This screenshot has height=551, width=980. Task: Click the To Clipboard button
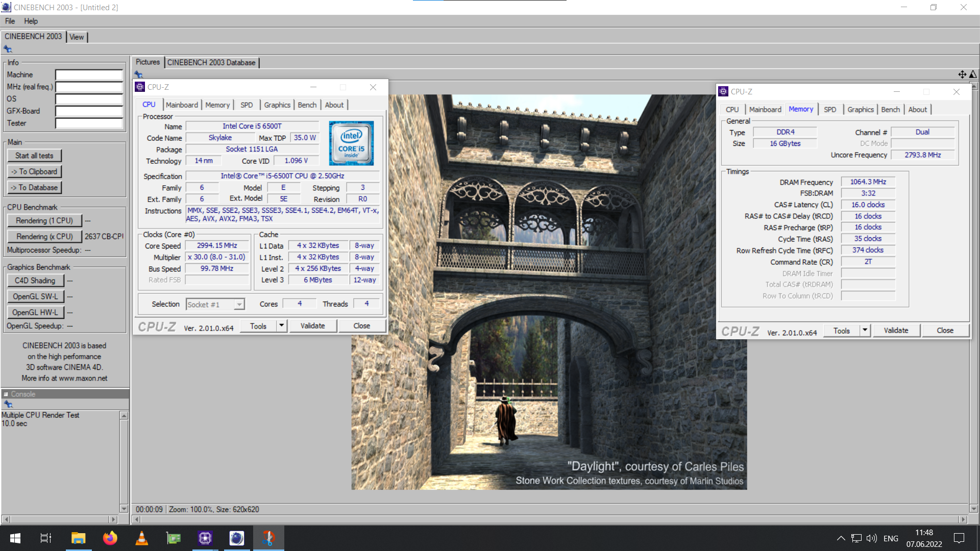point(34,172)
